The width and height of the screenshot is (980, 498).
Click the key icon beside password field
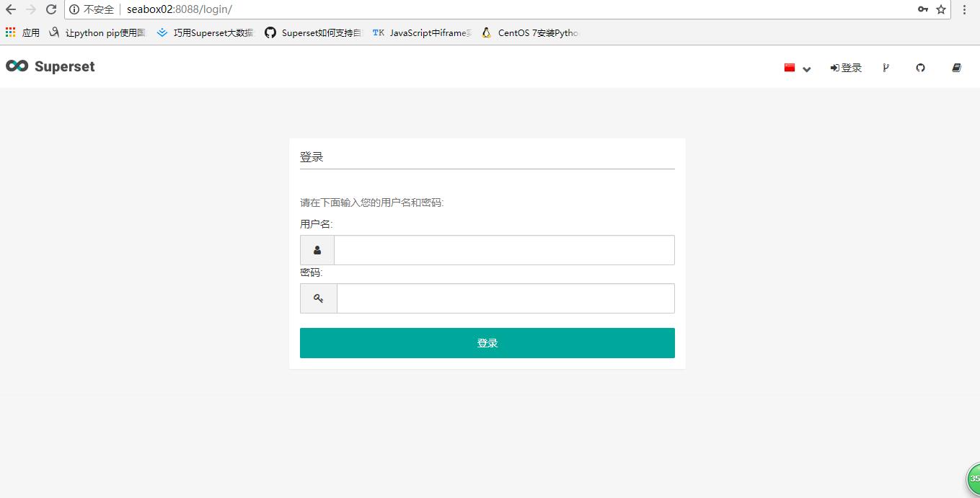pos(319,298)
